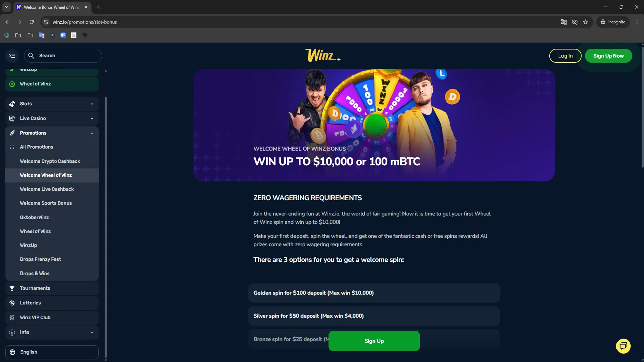Click the Wheel of Winz wheel icon

pos(12,84)
